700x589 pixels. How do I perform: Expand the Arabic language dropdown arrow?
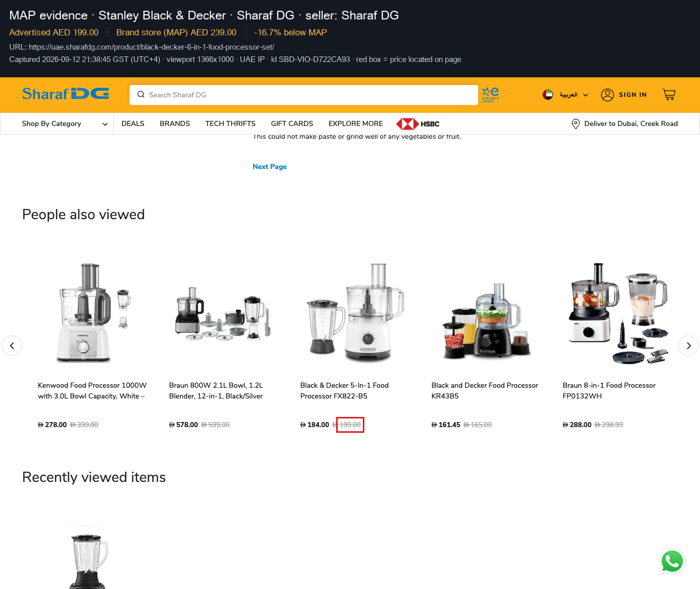pyautogui.click(x=586, y=95)
